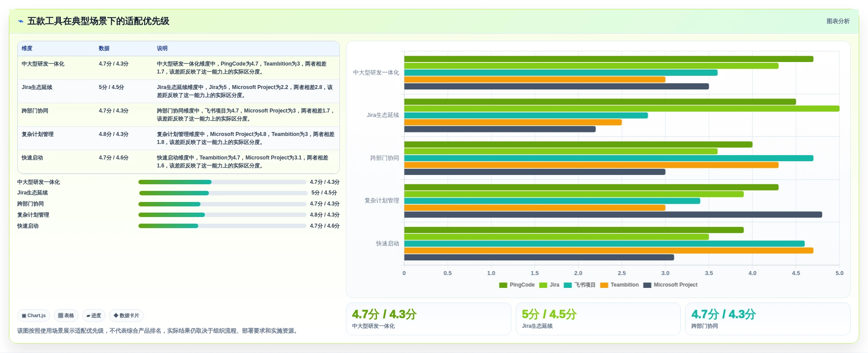Select the 进度 tag chip
The image size is (868, 353).
click(x=94, y=315)
